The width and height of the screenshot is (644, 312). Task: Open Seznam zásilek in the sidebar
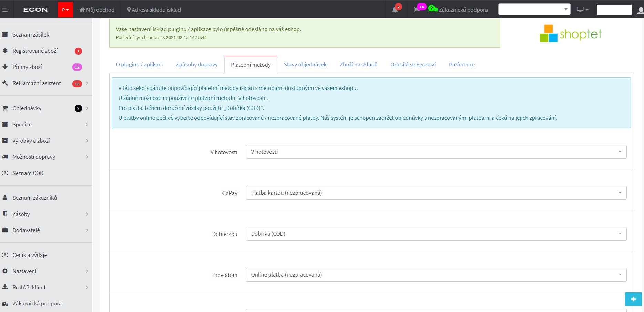[31, 34]
